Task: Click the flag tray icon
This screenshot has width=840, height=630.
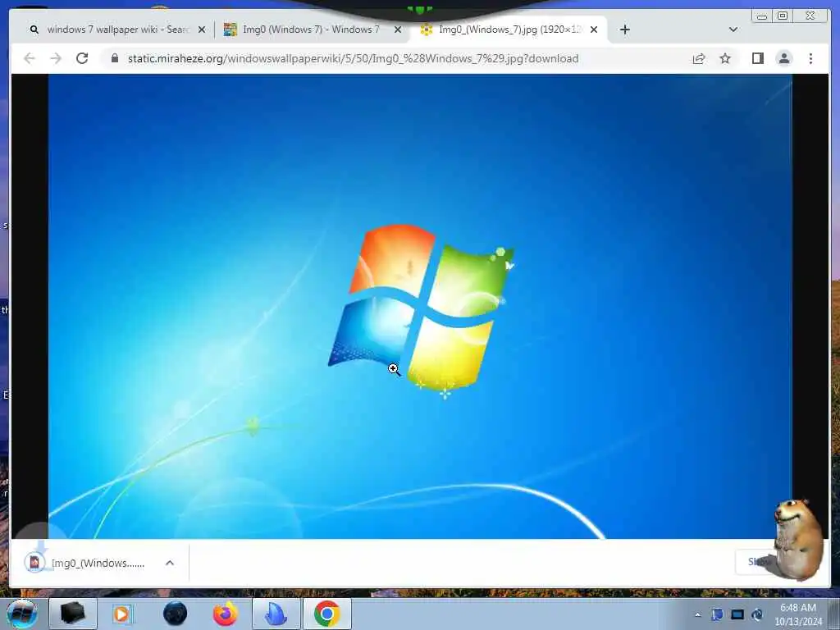Action: click(x=717, y=614)
